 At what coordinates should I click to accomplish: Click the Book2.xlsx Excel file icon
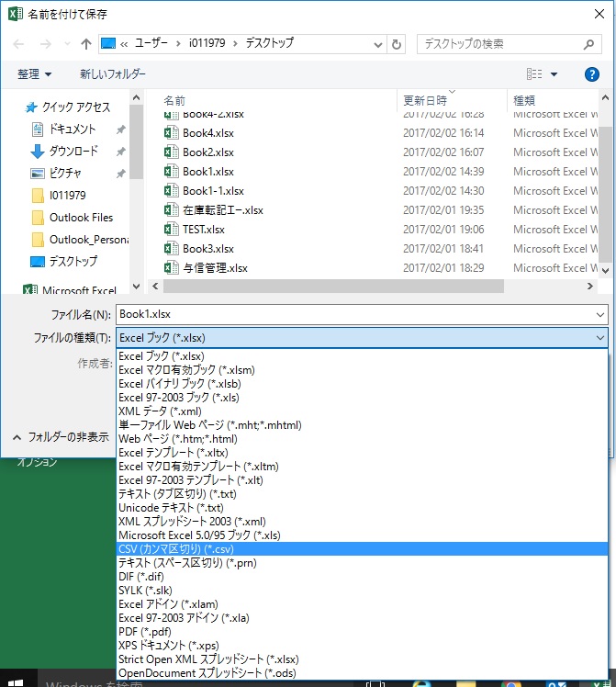coord(171,152)
